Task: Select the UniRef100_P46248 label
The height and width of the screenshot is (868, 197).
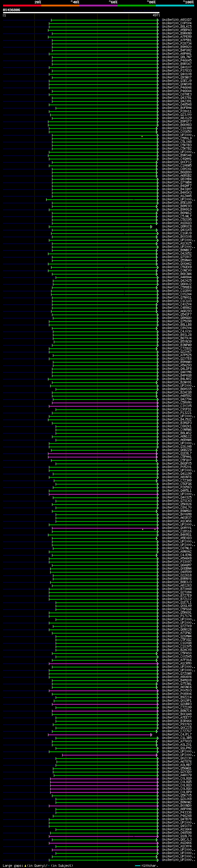Action: [177, 816]
